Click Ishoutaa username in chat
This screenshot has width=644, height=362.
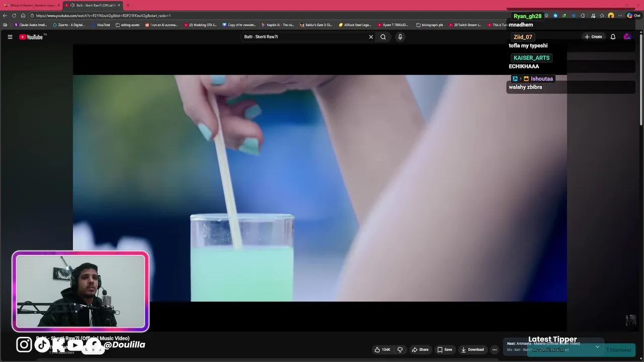point(541,79)
